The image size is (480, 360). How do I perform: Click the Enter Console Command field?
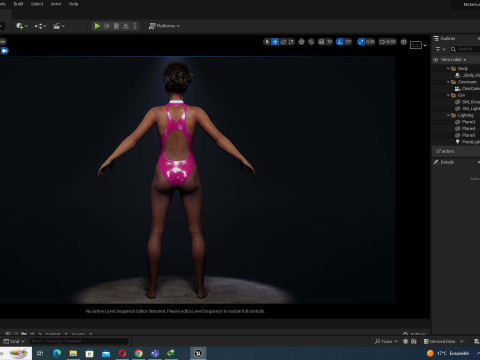pos(79,341)
